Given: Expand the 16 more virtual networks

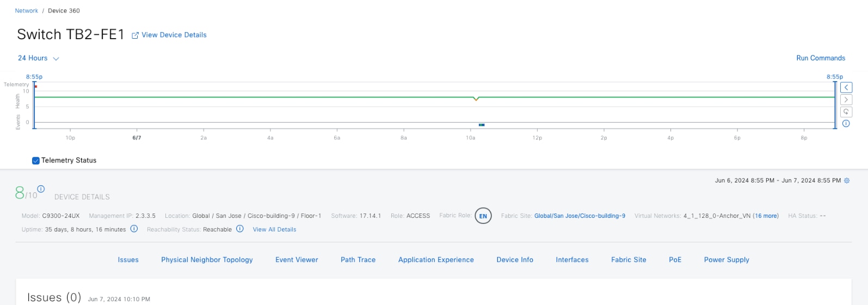Looking at the screenshot, I should coord(766,216).
